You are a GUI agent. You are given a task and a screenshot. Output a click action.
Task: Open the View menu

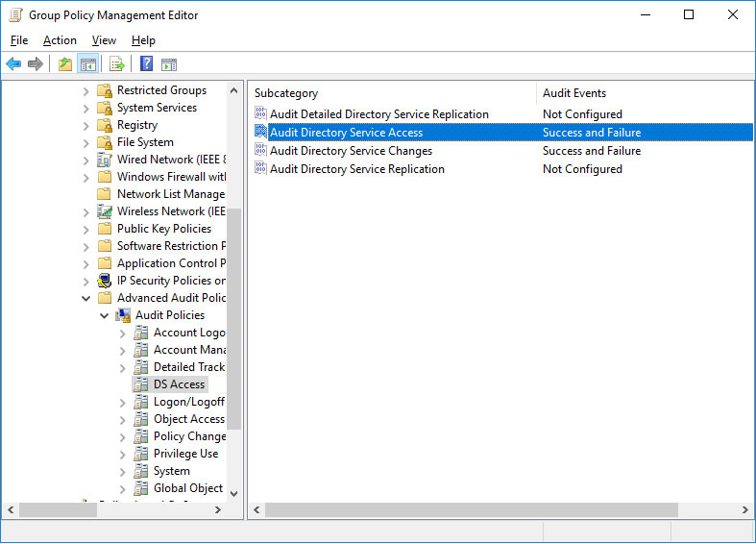click(x=104, y=40)
